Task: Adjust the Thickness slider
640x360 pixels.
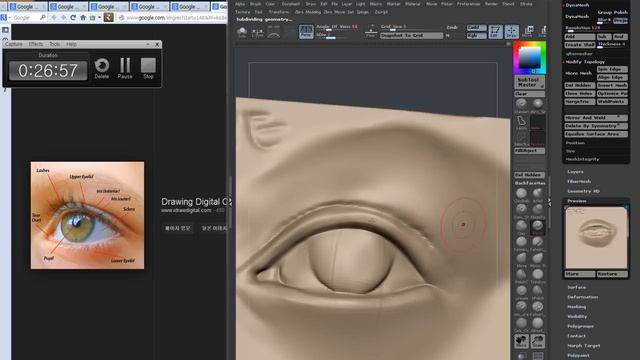Action: click(x=612, y=44)
